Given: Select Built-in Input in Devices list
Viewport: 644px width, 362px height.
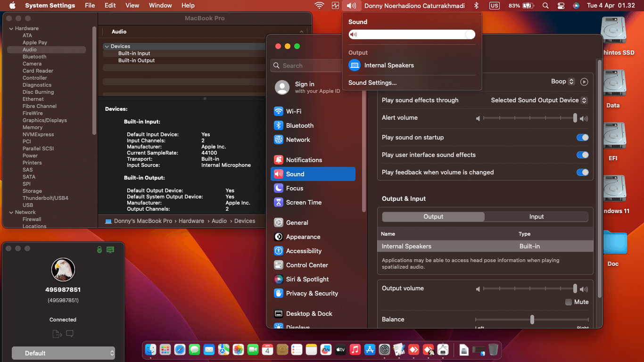Looking at the screenshot, I should pos(134,53).
